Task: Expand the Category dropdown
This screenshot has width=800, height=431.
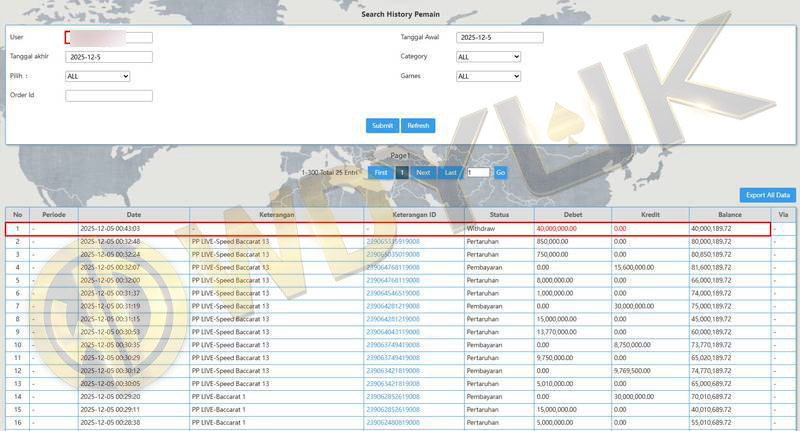Action: click(x=488, y=57)
